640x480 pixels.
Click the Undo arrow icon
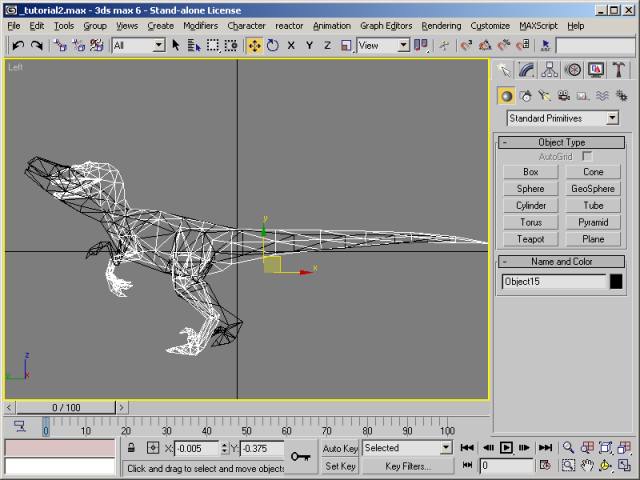[19, 45]
